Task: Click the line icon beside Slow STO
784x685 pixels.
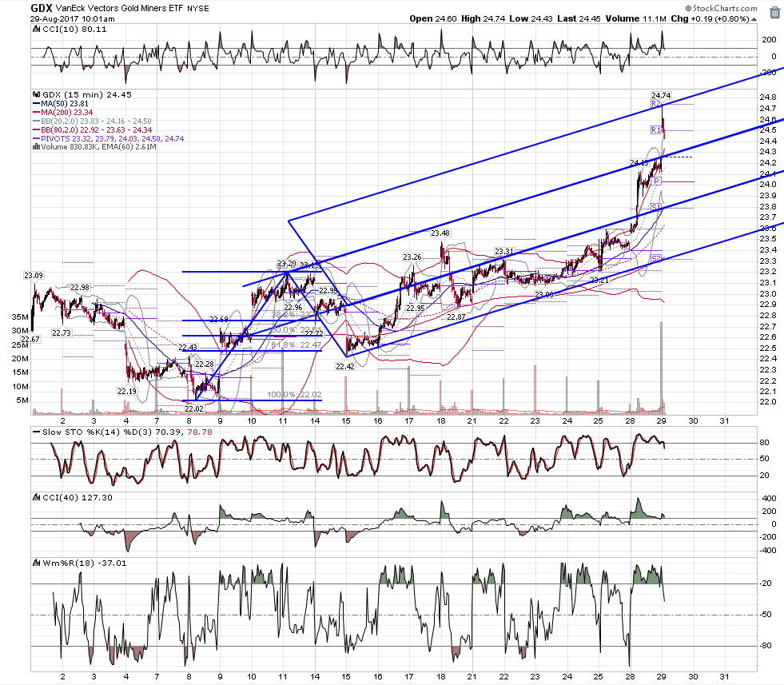Action: 36,432
